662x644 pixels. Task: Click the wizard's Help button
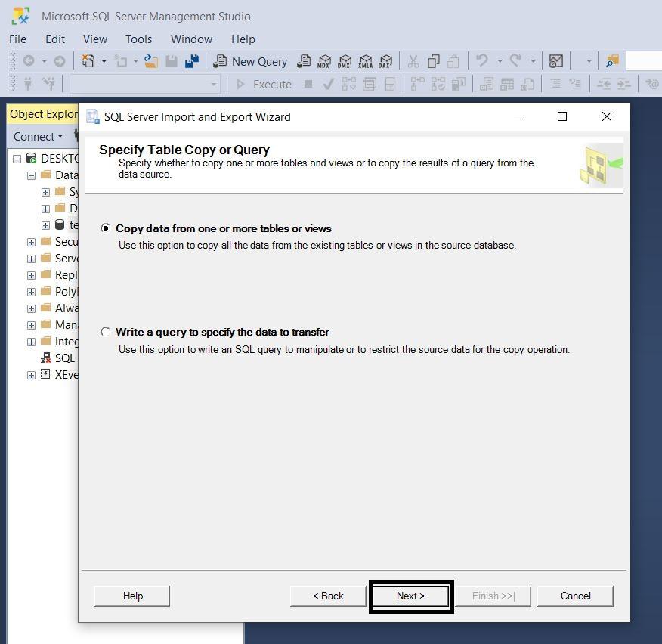[132, 596]
